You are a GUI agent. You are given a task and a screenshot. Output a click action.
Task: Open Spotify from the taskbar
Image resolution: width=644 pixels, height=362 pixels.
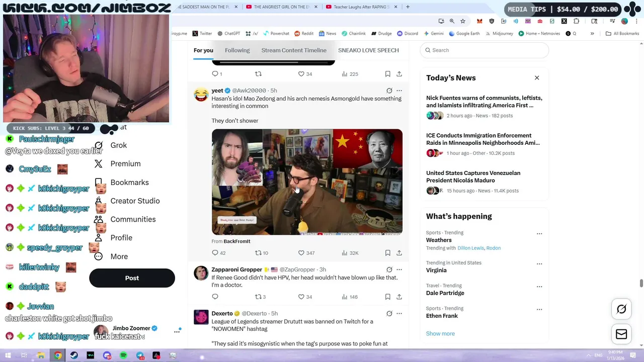(123, 355)
